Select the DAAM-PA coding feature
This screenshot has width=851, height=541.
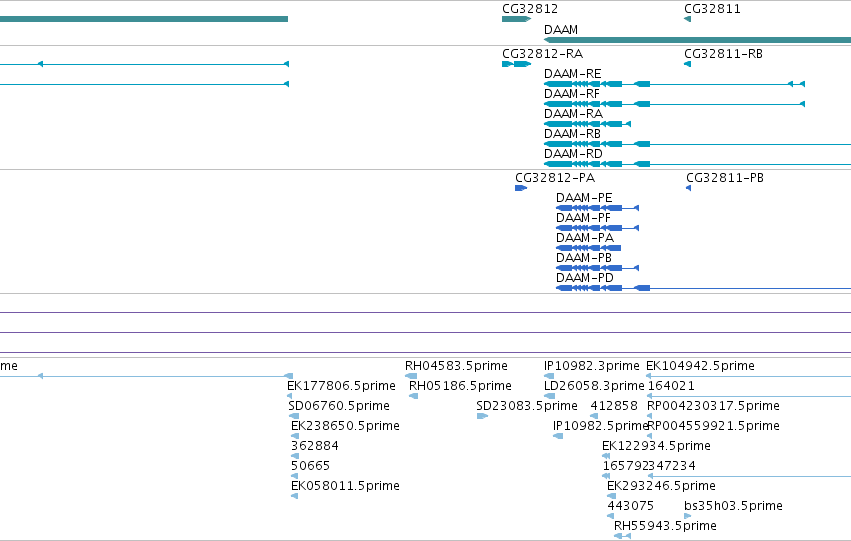point(589,248)
